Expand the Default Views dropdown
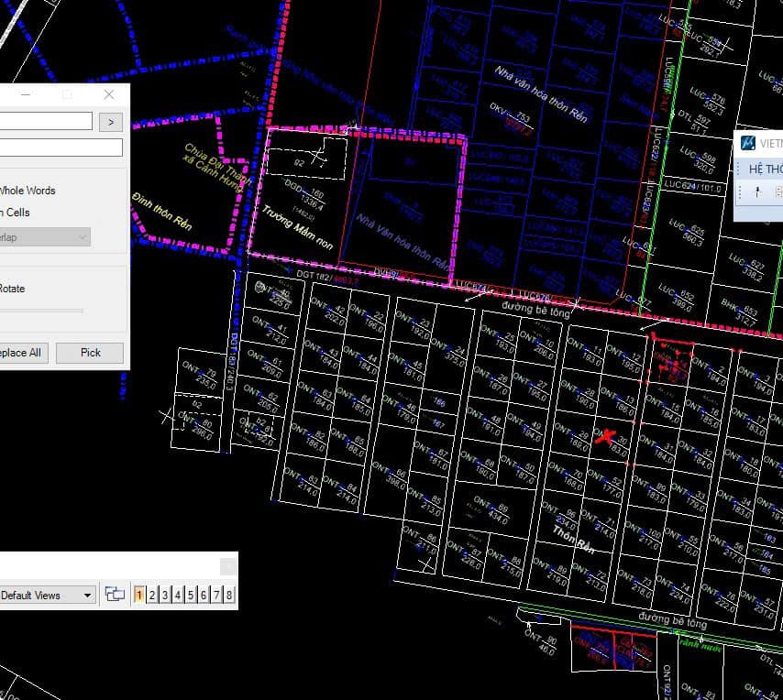Screen dimensions: 783x700 pyautogui.click(x=88, y=595)
